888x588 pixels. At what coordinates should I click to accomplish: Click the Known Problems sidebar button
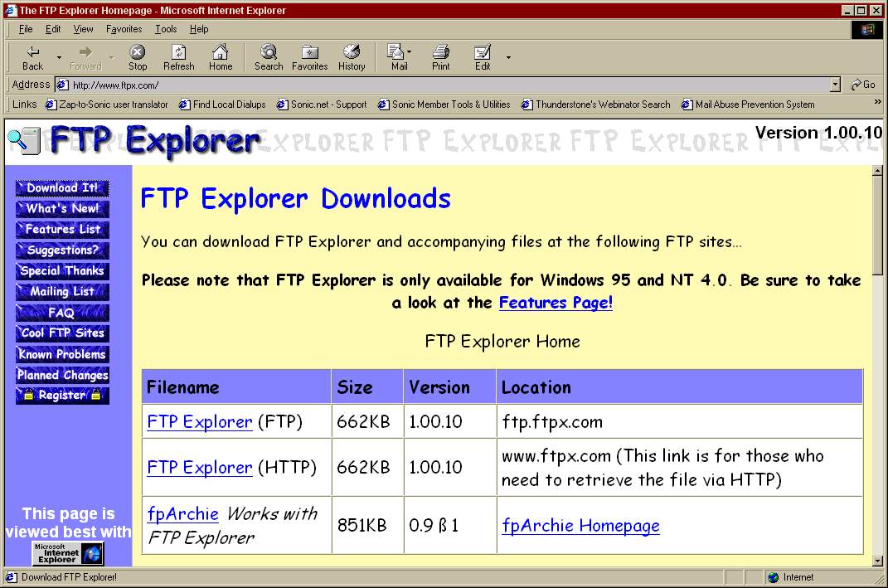(x=62, y=354)
